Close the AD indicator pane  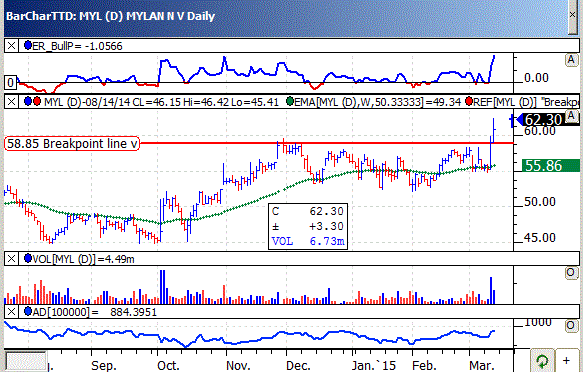(x=12, y=311)
